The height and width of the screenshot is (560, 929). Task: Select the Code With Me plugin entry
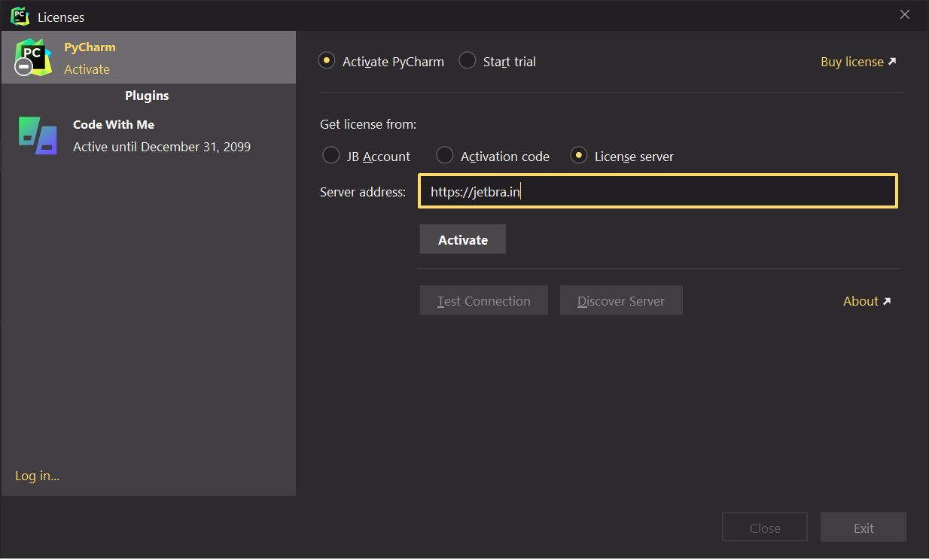(x=148, y=135)
